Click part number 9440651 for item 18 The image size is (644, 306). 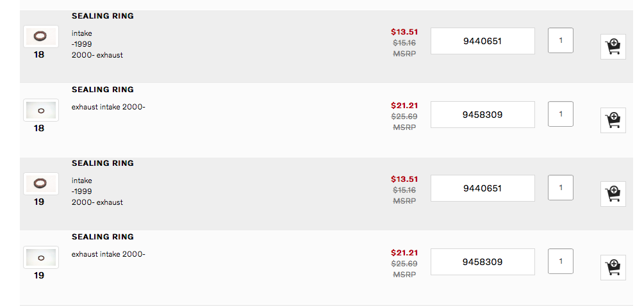click(483, 41)
